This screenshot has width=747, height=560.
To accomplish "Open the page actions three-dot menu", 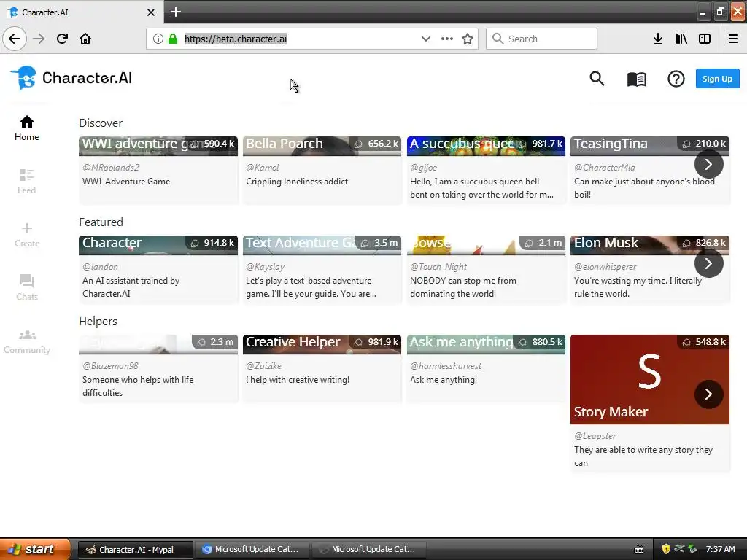I will click(447, 39).
